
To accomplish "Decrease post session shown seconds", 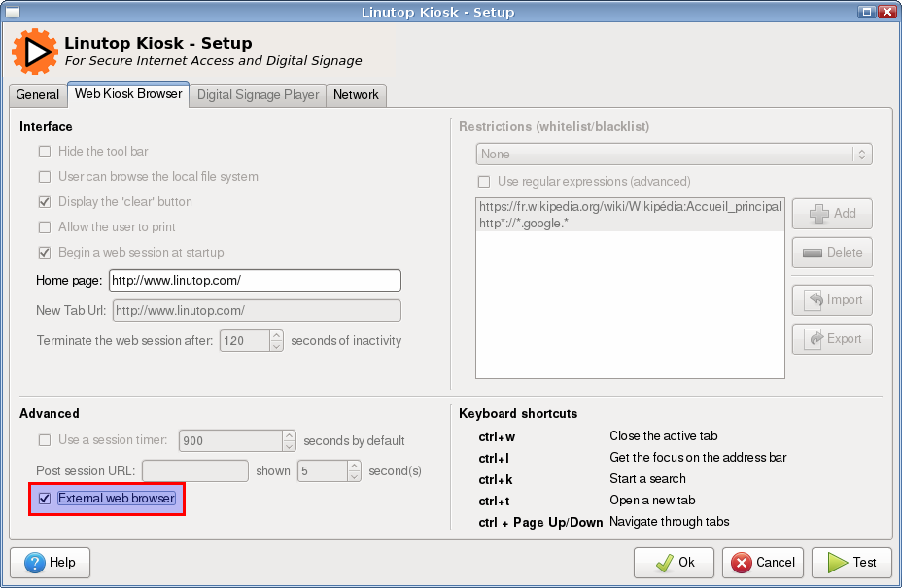I will pyautogui.click(x=355, y=476).
